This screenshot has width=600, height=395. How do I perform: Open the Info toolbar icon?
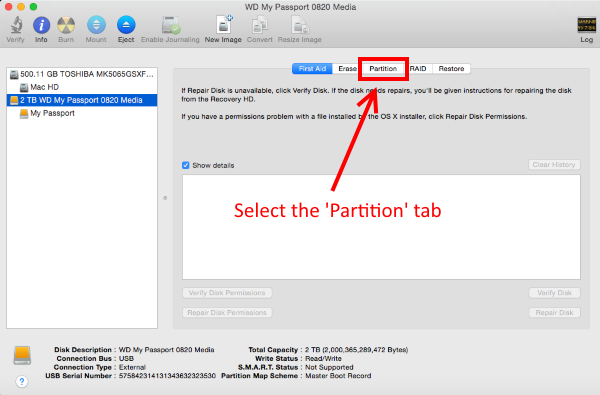(x=41, y=25)
